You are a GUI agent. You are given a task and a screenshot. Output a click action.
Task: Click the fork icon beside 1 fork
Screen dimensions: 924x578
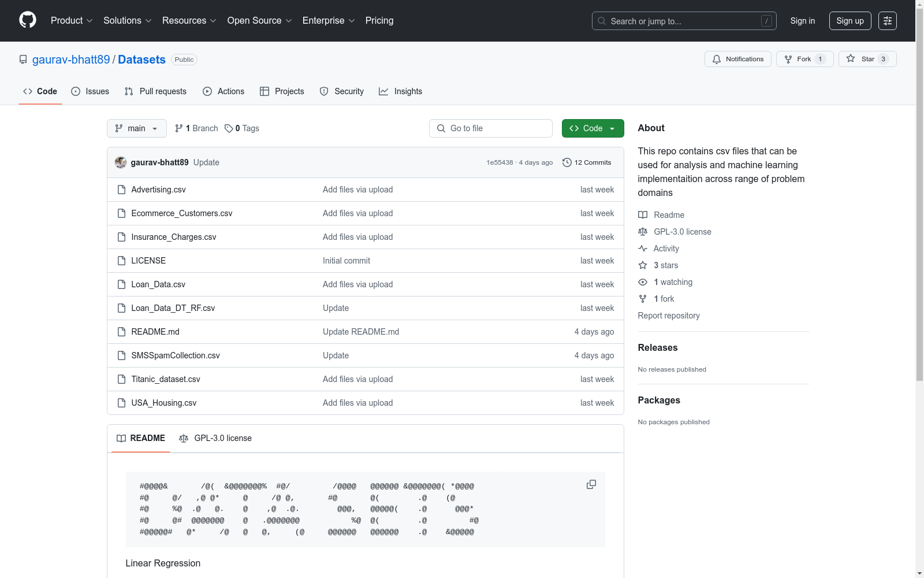pos(643,299)
